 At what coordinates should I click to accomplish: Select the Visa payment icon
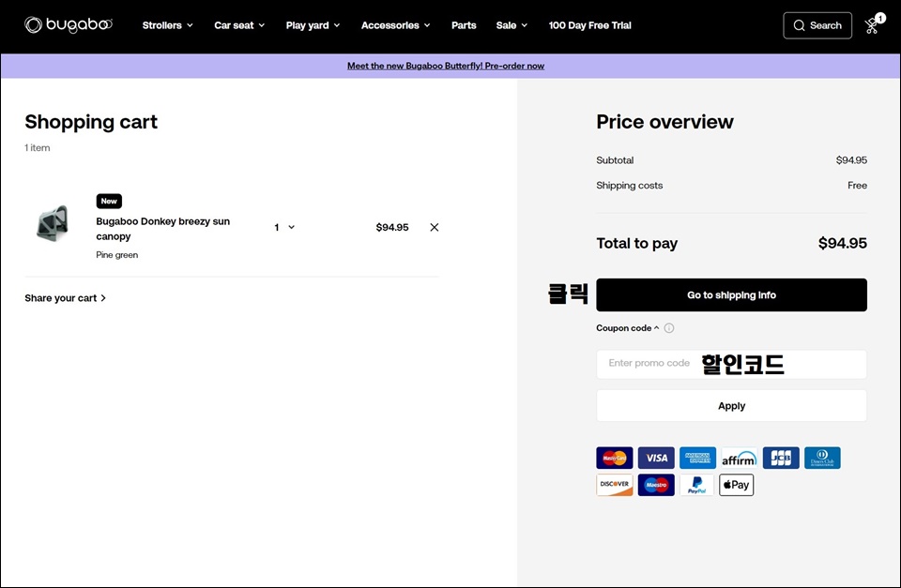(x=656, y=458)
